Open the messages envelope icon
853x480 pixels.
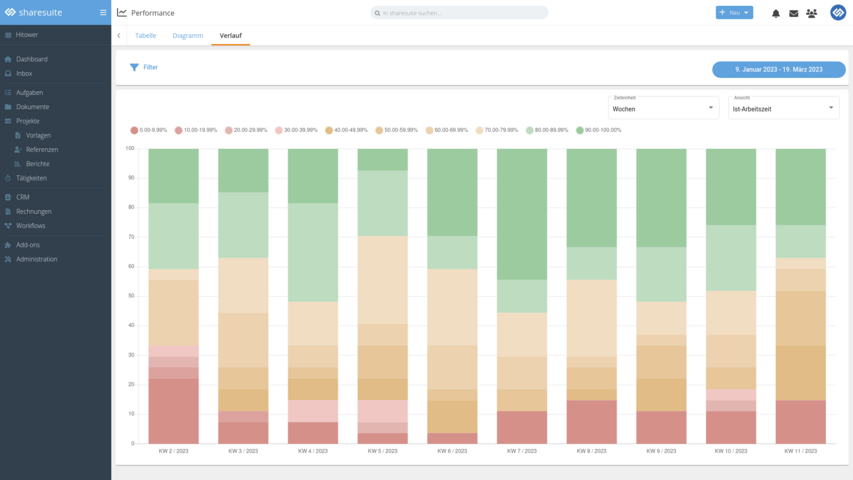click(x=794, y=13)
